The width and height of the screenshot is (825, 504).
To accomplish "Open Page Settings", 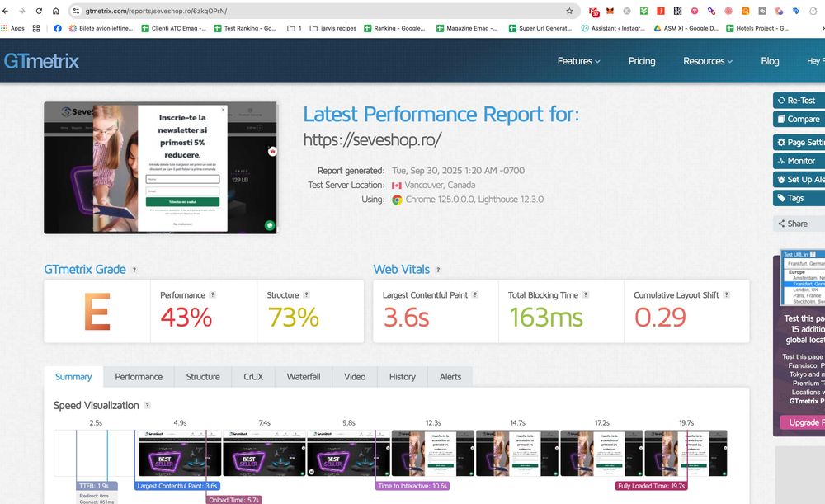I will pyautogui.click(x=799, y=142).
